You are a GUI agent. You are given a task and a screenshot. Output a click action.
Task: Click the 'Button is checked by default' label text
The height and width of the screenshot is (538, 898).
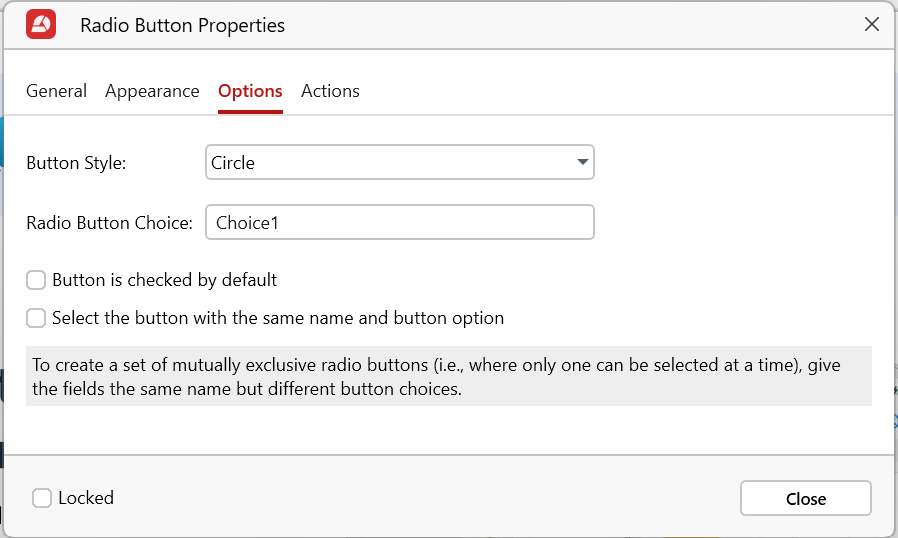[x=164, y=280]
